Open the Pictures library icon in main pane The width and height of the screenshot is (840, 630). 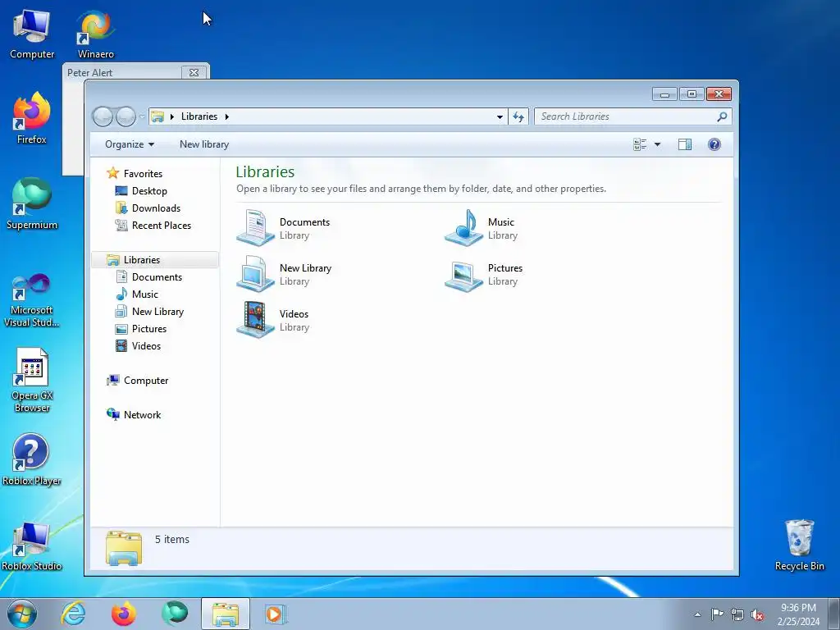pos(464,276)
